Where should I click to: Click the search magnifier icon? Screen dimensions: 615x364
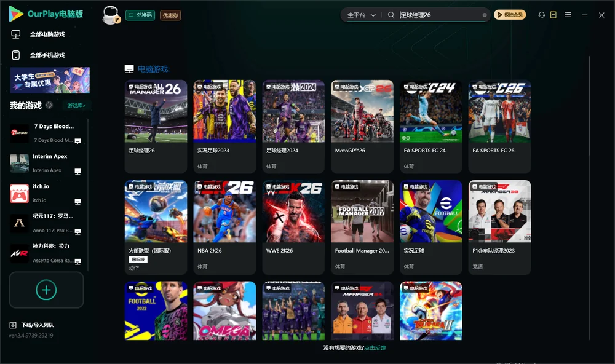coord(391,15)
